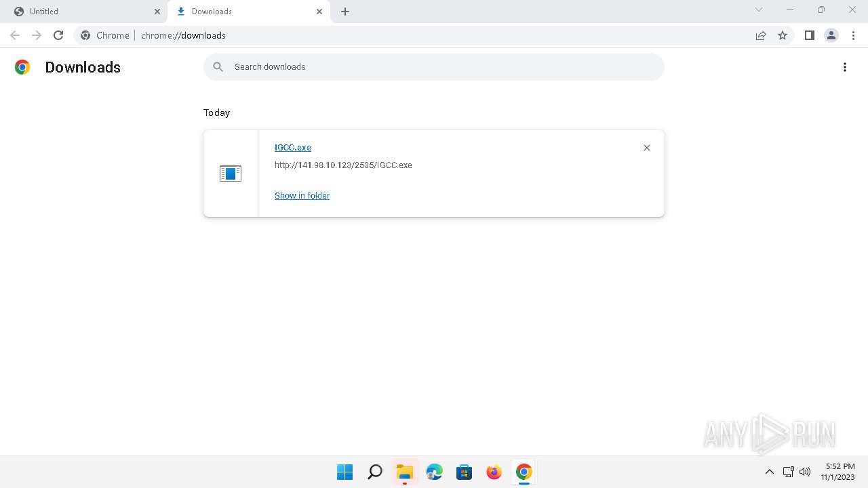The width and height of the screenshot is (868, 488).
Task: Open the IGCC.exe file link
Action: point(293,147)
